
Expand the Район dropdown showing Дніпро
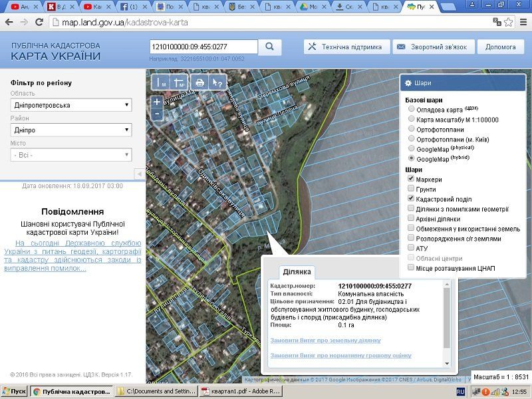[71, 130]
